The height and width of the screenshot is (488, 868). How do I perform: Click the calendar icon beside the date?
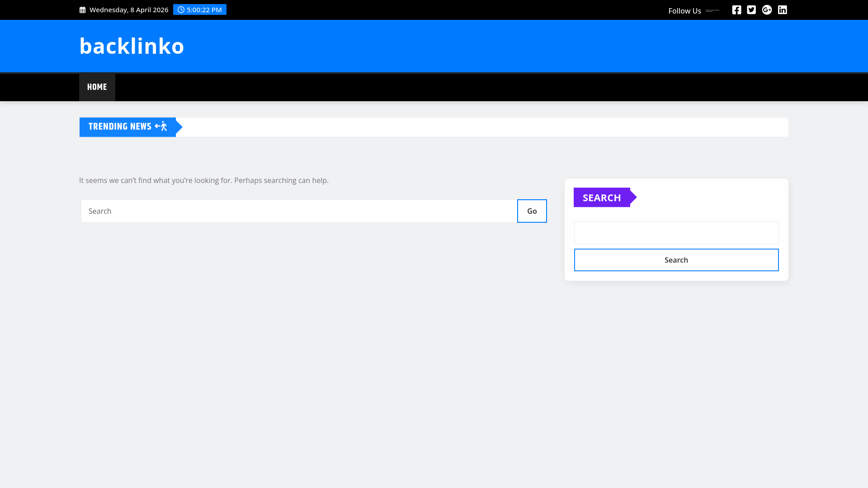pyautogui.click(x=82, y=10)
